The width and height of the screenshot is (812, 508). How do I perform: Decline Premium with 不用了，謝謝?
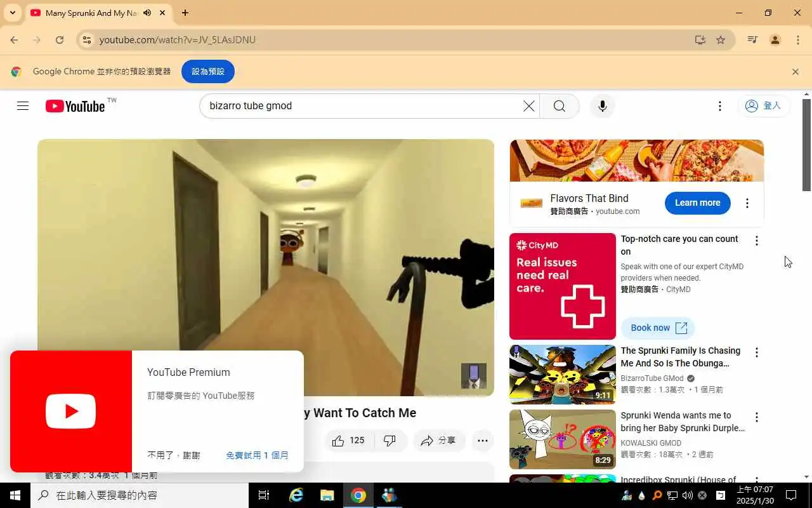(174, 455)
